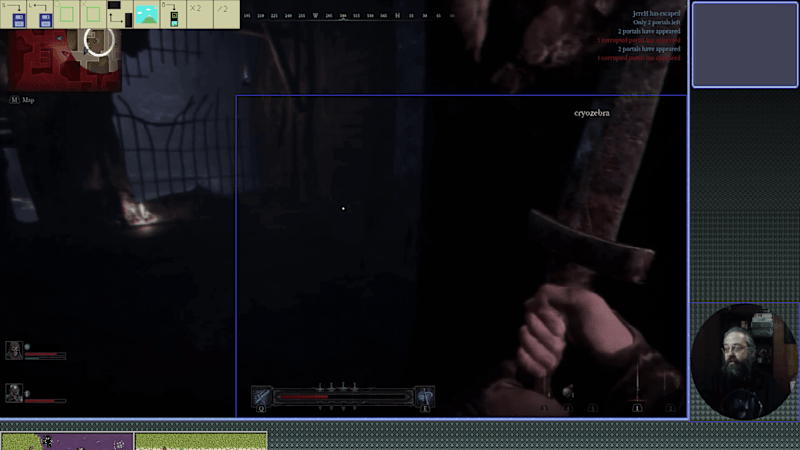Open the minimap in the corner

point(65,60)
